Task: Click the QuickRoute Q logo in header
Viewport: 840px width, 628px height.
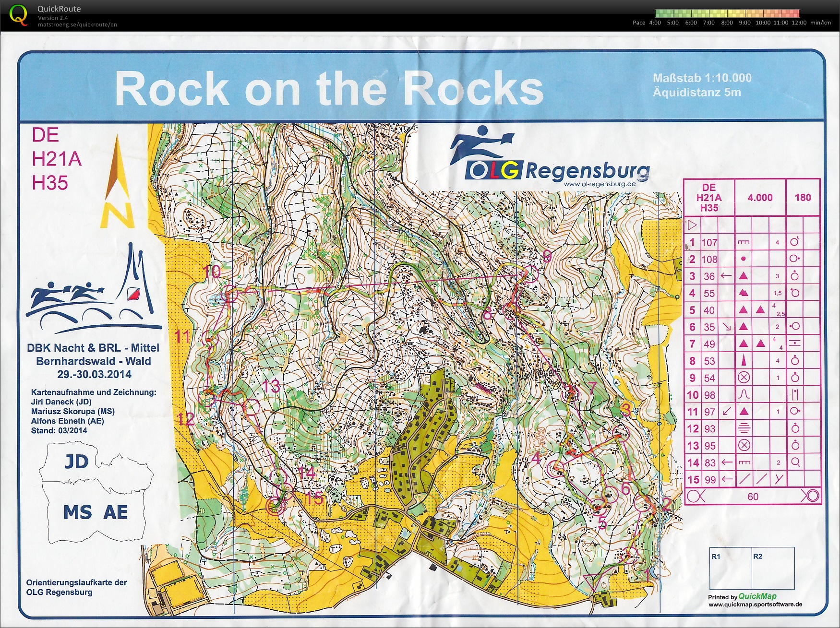Action: [18, 15]
